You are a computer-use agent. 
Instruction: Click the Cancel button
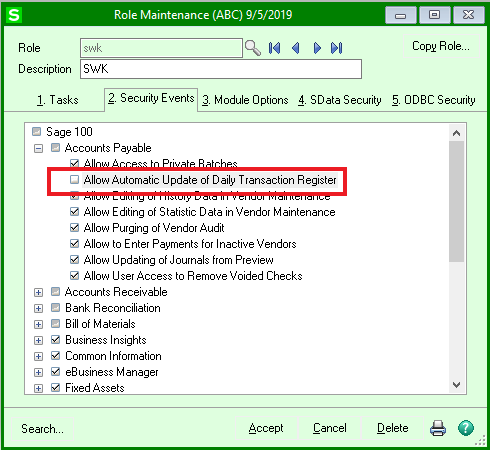(330, 428)
